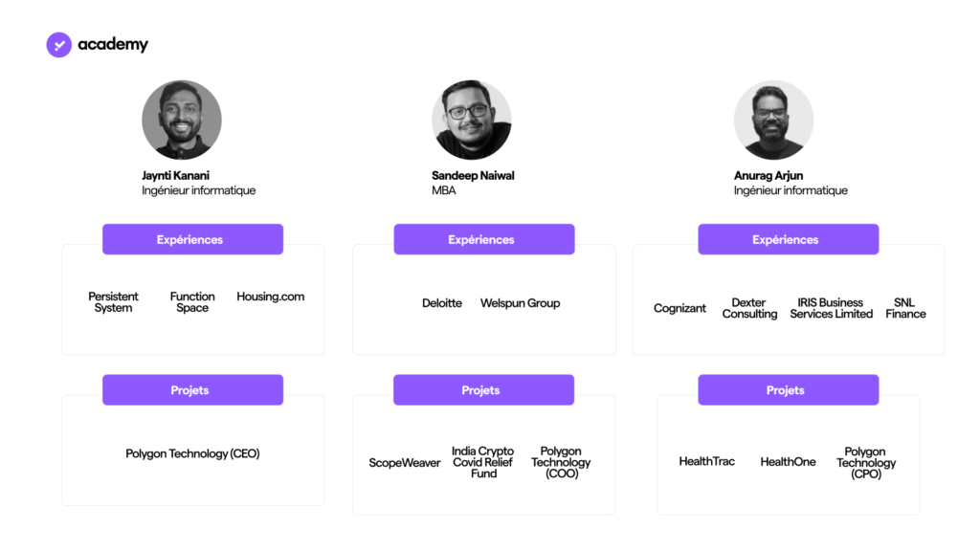
Task: Open Projets header in Jaynti Kanani column
Action: tap(192, 390)
